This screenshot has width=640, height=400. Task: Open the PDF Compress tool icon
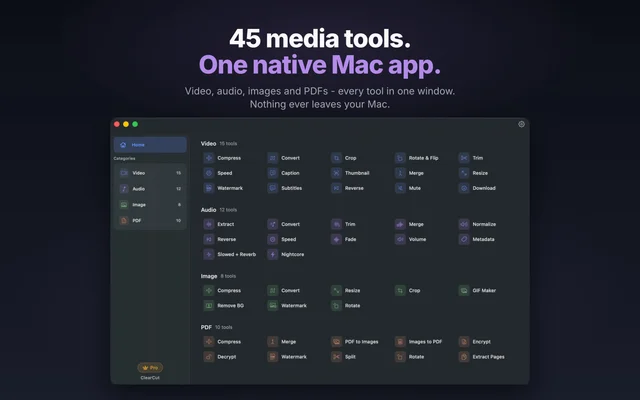pyautogui.click(x=209, y=342)
